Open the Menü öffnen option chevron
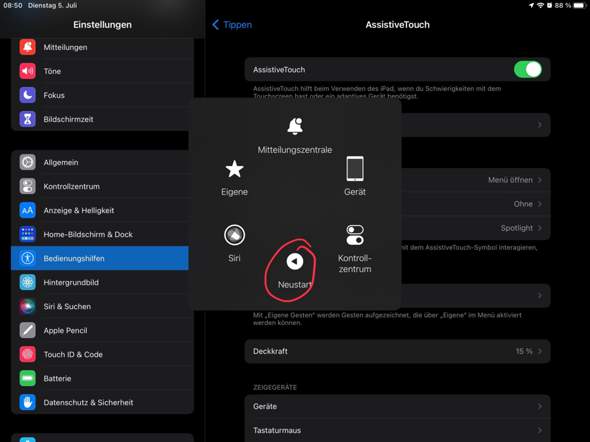590x442 pixels. pyautogui.click(x=540, y=180)
